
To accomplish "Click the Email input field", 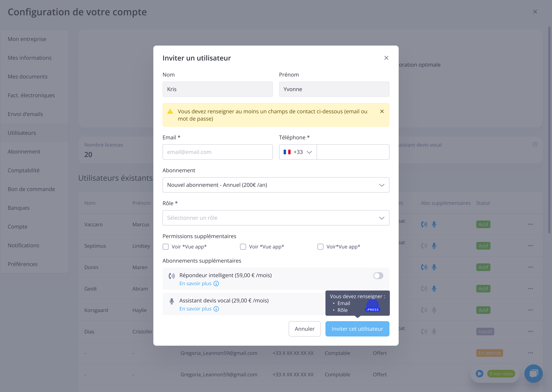I will [x=218, y=152].
